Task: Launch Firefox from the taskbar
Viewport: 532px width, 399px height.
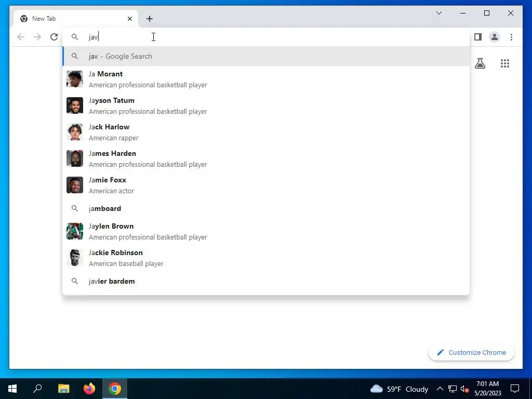Action: pyautogui.click(x=89, y=389)
